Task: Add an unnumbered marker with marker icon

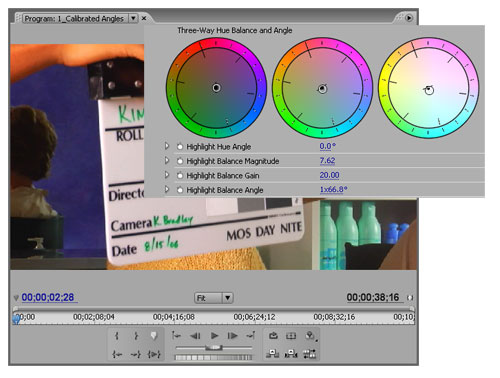Action: (154, 336)
